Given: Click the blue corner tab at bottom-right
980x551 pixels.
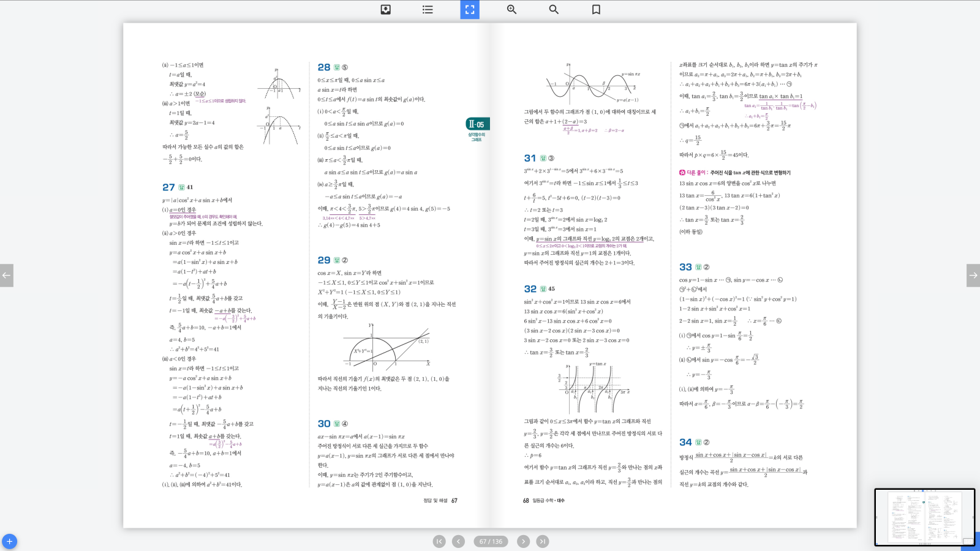Looking at the screenshot, I should click(970, 542).
